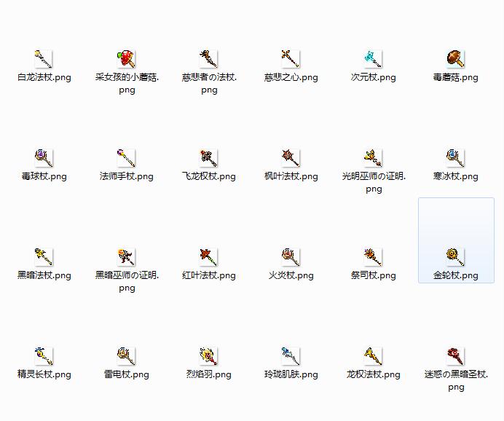
Task: Click the 祭司杖.png icon
Action: tap(372, 257)
